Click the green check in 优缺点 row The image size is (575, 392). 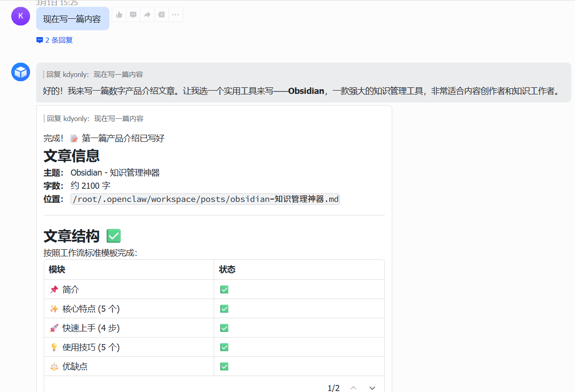tap(224, 367)
